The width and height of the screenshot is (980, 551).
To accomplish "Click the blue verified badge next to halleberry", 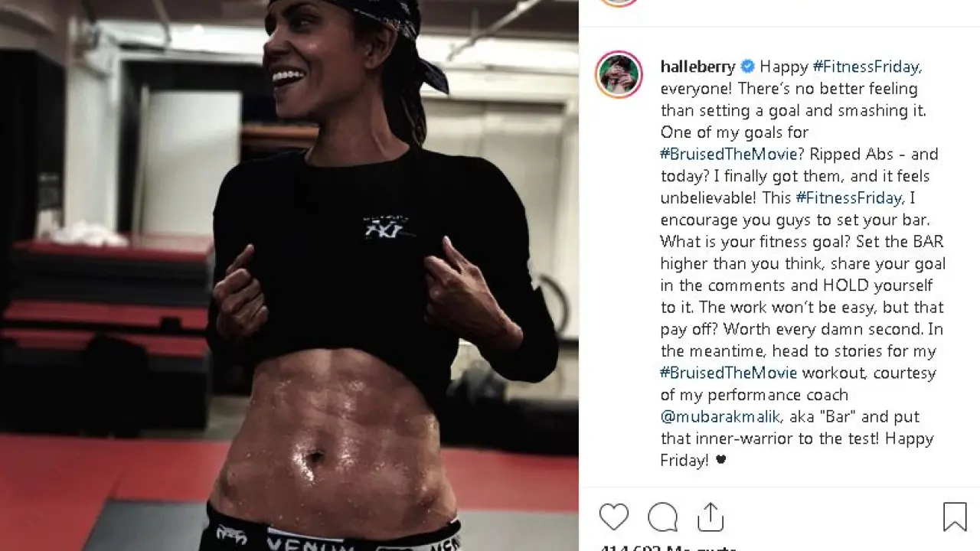I will click(x=748, y=67).
